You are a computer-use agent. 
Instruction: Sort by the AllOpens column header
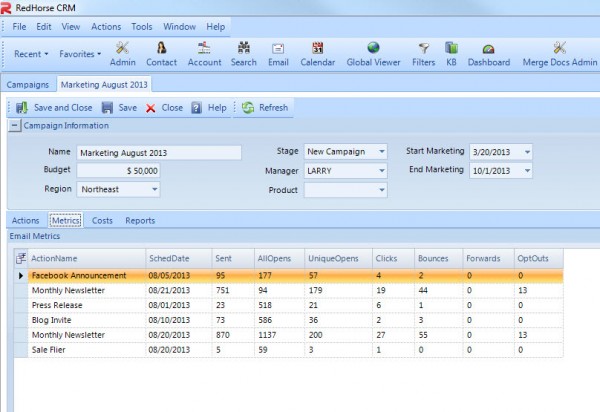point(279,259)
